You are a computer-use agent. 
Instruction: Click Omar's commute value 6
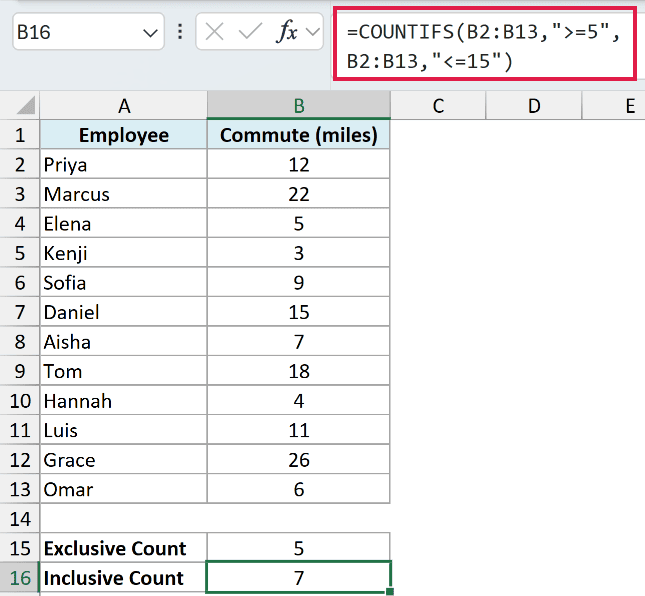point(299,489)
